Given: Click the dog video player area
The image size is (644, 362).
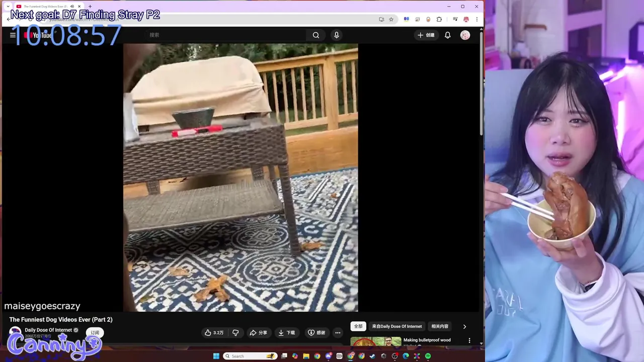Looking at the screenshot, I should pyautogui.click(x=240, y=177).
